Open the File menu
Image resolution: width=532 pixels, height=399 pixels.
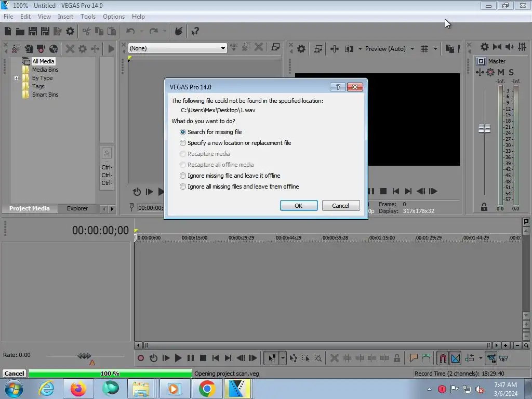point(8,17)
